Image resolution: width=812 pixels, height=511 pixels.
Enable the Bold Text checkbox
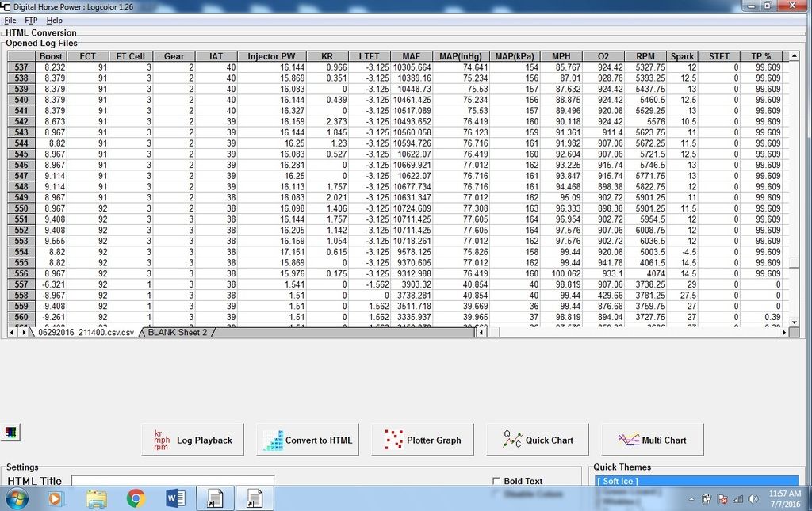pos(496,481)
